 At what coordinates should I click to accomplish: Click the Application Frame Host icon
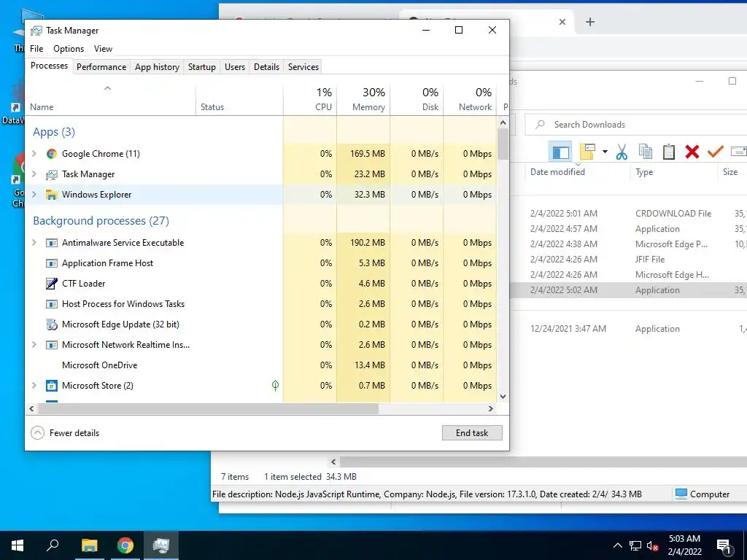(x=52, y=263)
